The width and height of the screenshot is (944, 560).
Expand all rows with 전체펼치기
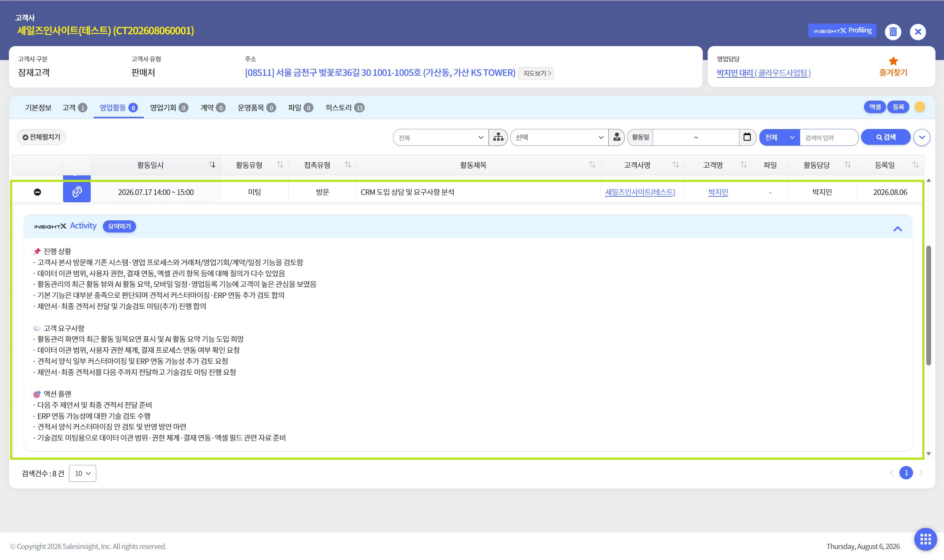click(x=41, y=137)
